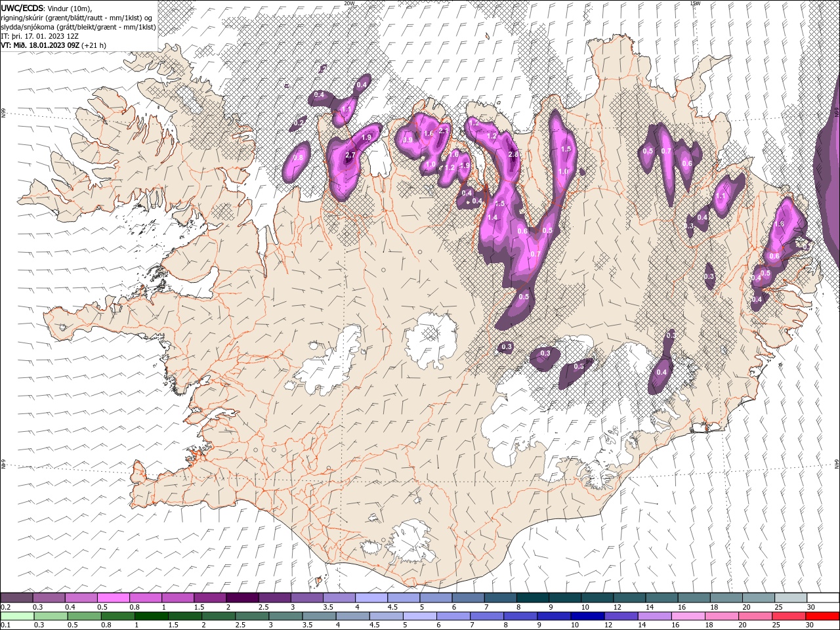The width and height of the screenshot is (840, 630).
Task: Click the 'rigning/skúrir' legend description line
Action: [x=77, y=17]
